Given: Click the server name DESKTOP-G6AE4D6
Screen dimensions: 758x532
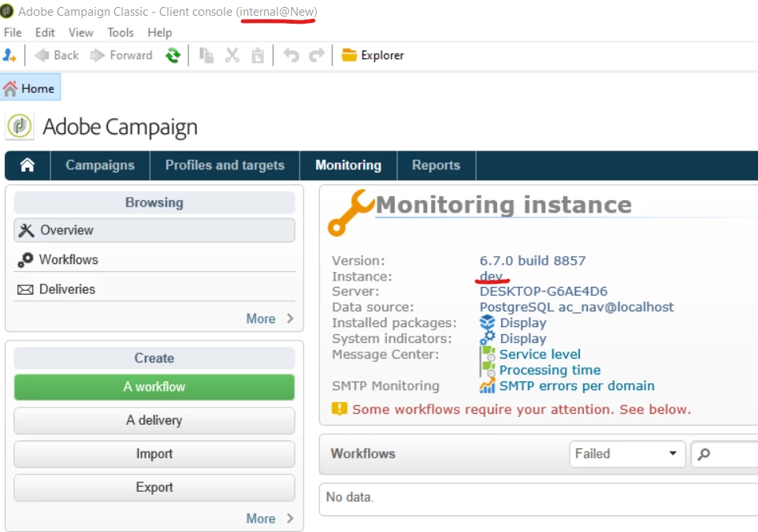Looking at the screenshot, I should tap(544, 291).
